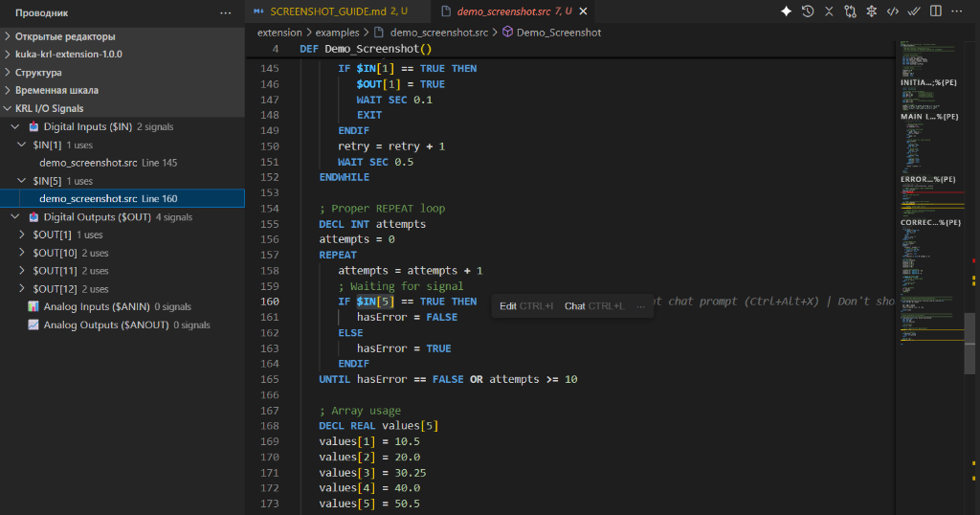Click the highlighted '$IN[5]' on line 160
Image resolution: width=980 pixels, height=515 pixels.
(375, 302)
